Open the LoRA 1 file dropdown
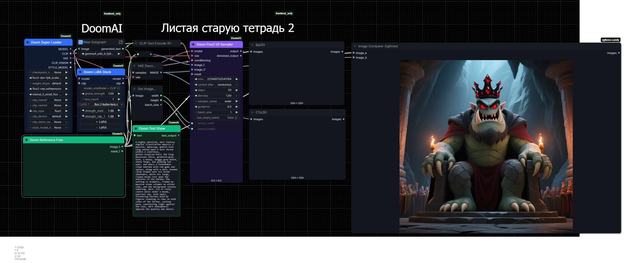This screenshot has width=644, height=263. pos(101,105)
